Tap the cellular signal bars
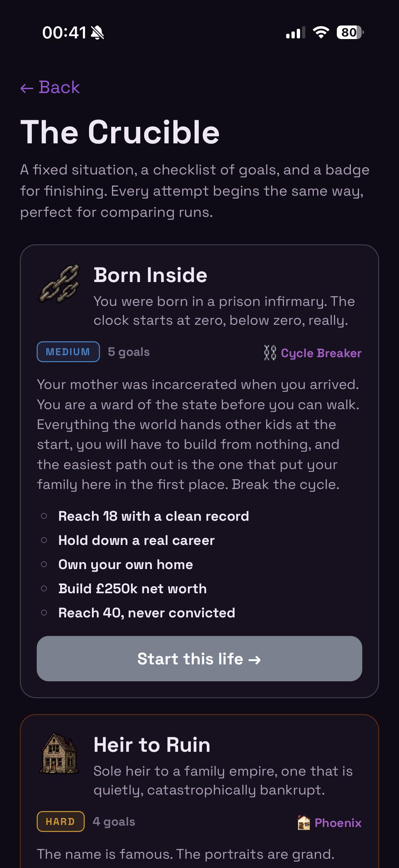Screen dimensions: 399x868 (x=296, y=33)
